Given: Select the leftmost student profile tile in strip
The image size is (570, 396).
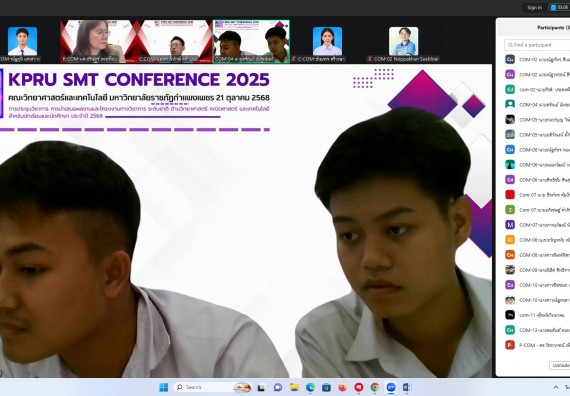Looking at the screenshot, I should 22,41.
